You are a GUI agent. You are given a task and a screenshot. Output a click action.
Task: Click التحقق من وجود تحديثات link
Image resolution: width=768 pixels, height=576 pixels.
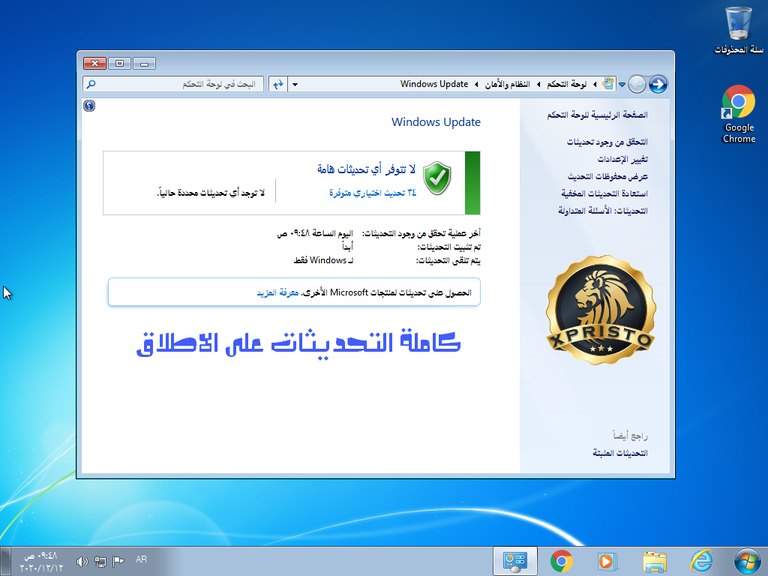(x=607, y=142)
